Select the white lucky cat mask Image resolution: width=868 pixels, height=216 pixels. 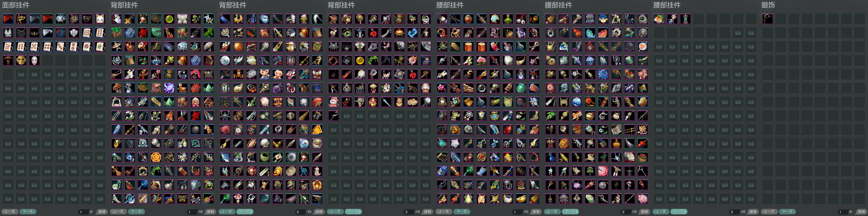pos(100,19)
